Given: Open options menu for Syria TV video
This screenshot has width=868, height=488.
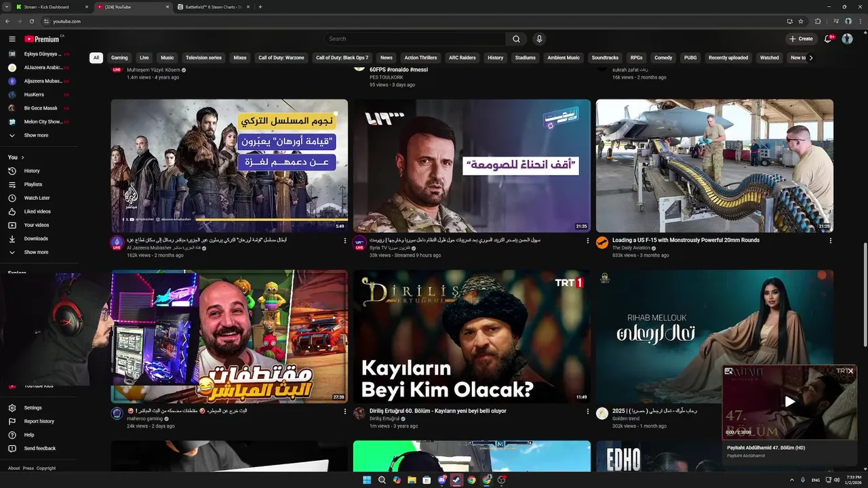Looking at the screenshot, I should [587, 241].
